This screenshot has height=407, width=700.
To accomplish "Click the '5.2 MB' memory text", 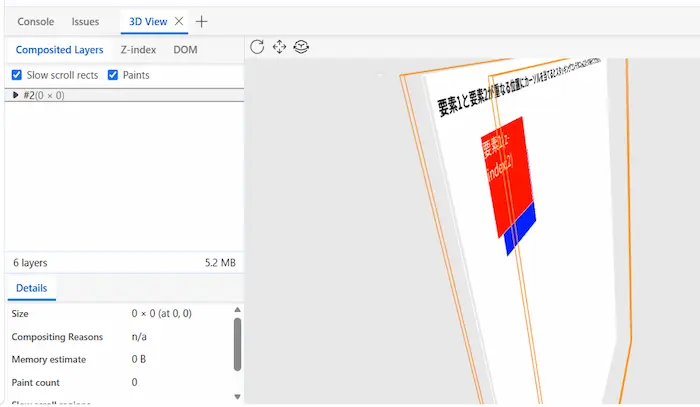I will click(x=220, y=263).
